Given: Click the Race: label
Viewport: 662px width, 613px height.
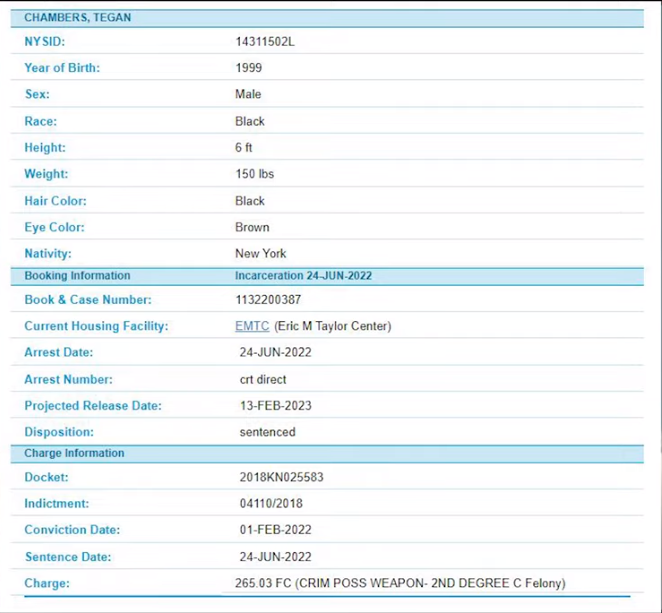Looking at the screenshot, I should pyautogui.click(x=41, y=122).
